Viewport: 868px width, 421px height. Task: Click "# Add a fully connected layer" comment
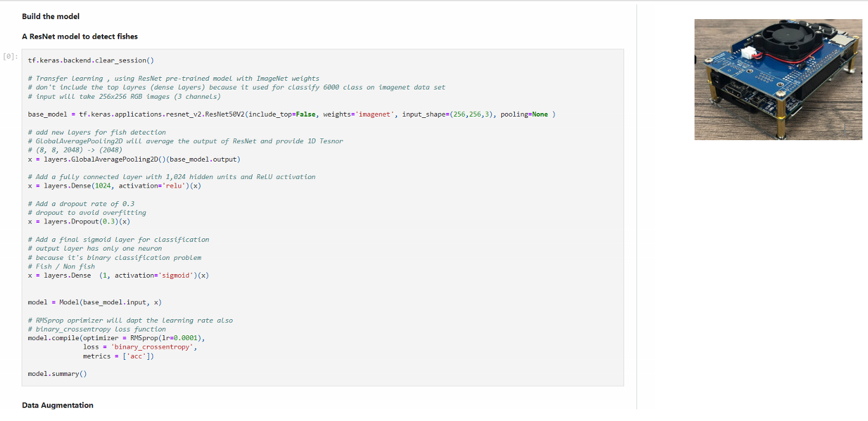(172, 177)
